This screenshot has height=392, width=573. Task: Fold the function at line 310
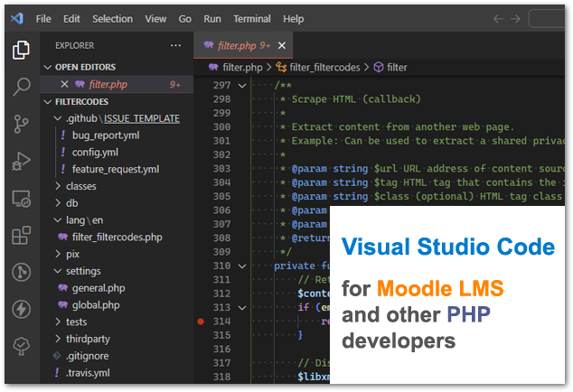pos(241,266)
